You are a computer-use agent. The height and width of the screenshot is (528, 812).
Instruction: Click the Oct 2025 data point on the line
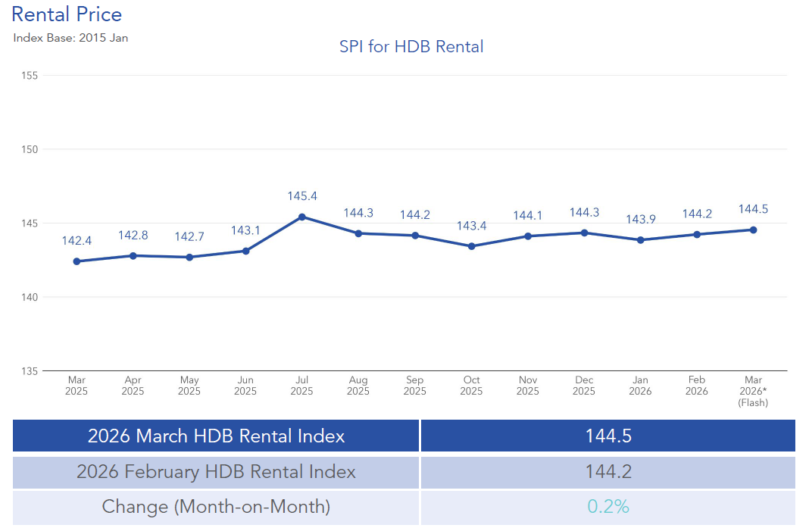[471, 246]
